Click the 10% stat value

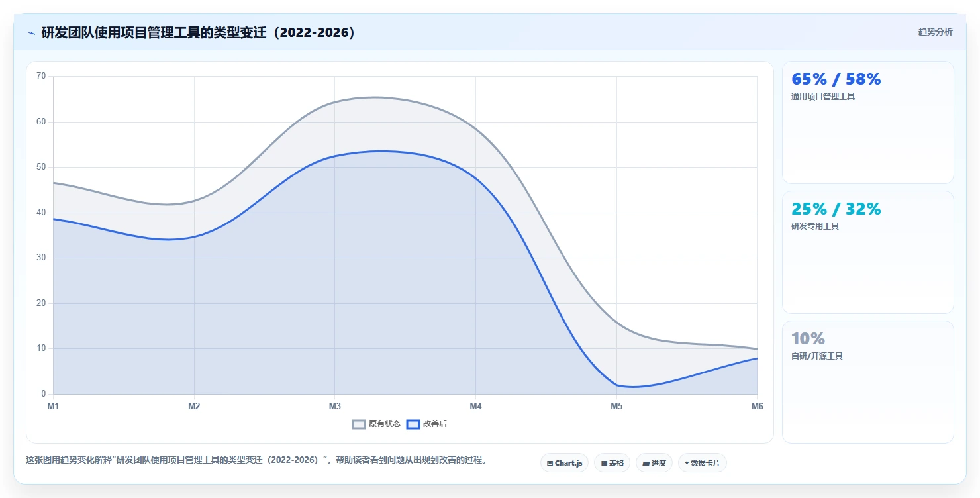808,339
